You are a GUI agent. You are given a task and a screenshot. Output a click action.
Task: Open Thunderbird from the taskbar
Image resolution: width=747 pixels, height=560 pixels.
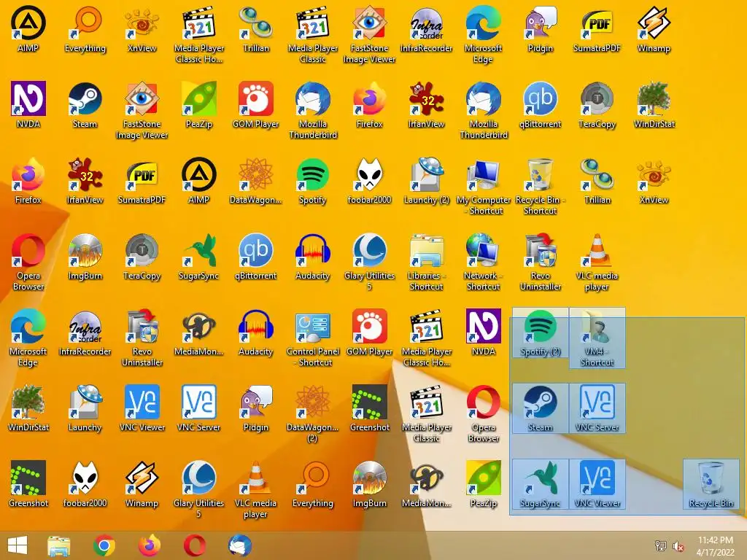[x=239, y=545]
